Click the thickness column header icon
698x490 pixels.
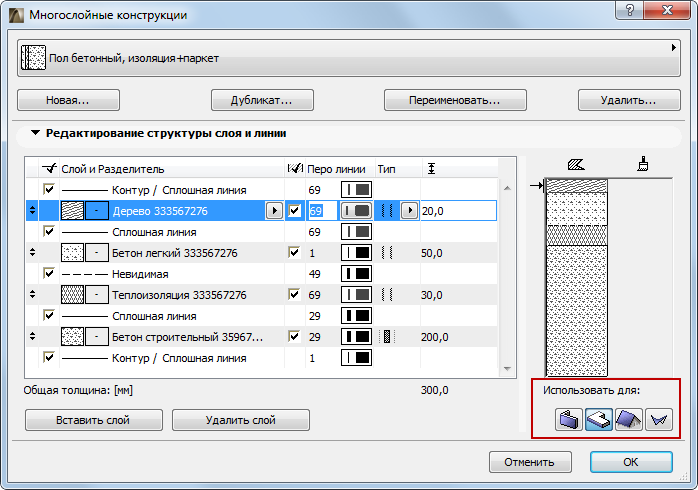(x=431, y=169)
